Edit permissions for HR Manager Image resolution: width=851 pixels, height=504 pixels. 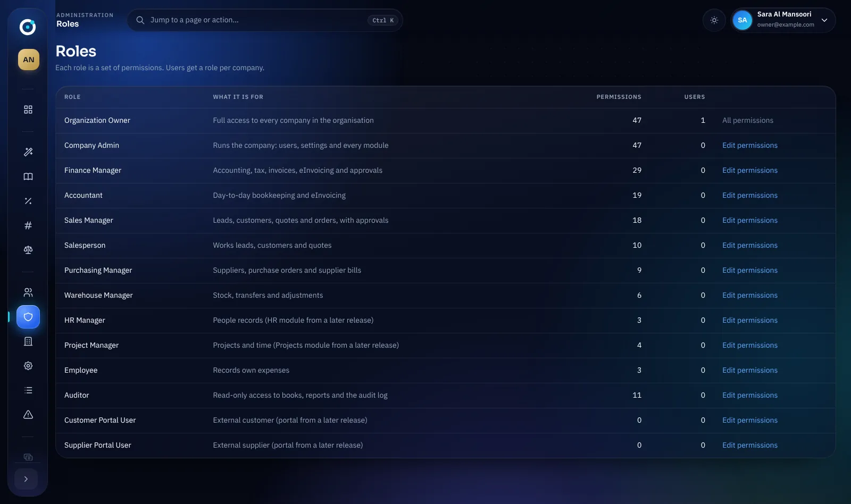pyautogui.click(x=750, y=320)
